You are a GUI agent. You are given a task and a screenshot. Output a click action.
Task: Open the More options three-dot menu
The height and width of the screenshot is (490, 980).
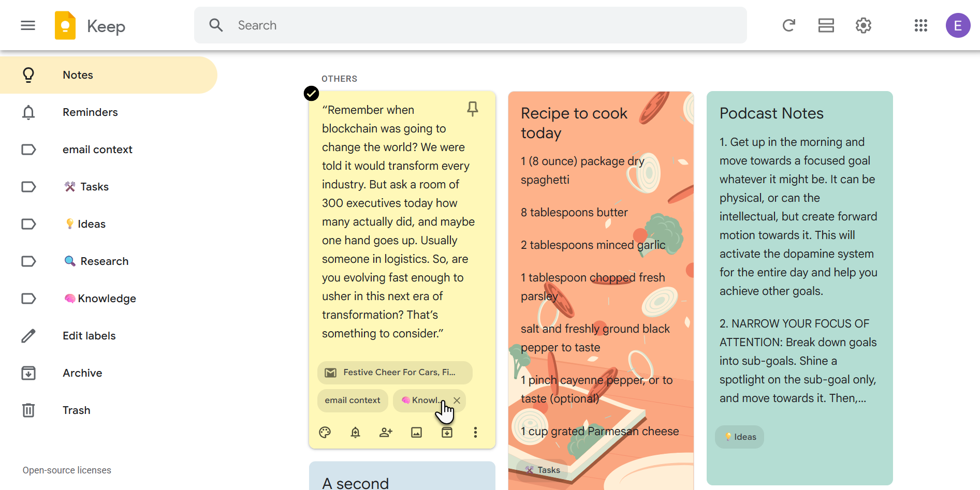(475, 433)
